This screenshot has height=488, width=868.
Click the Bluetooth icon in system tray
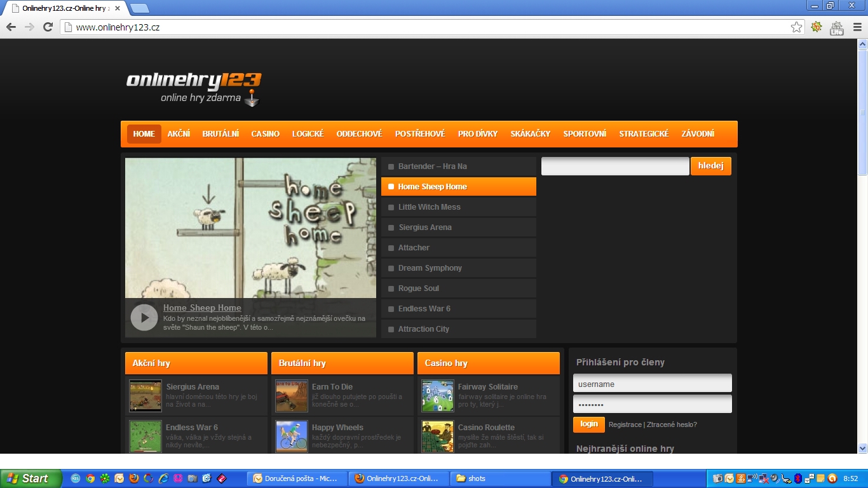(x=798, y=478)
